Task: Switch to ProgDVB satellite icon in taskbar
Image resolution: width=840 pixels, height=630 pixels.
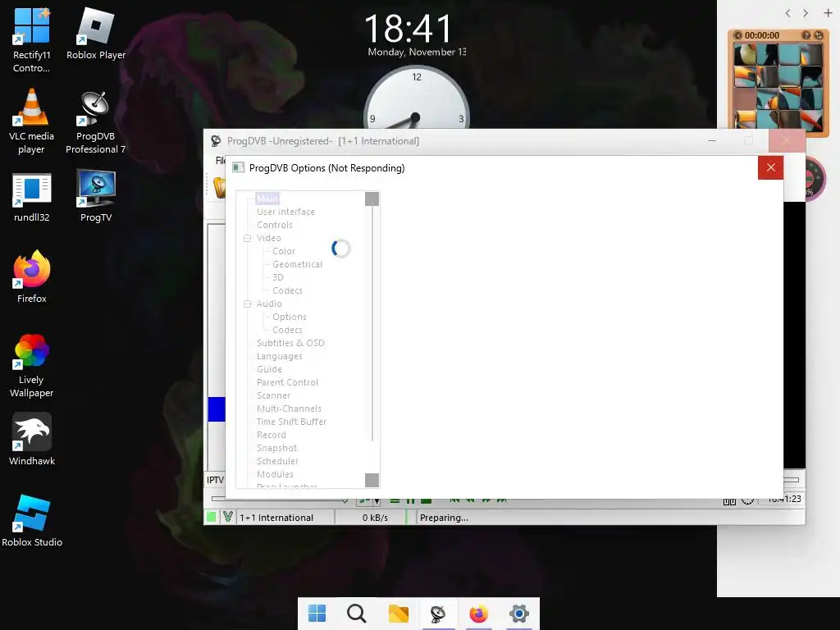Action: (438, 614)
